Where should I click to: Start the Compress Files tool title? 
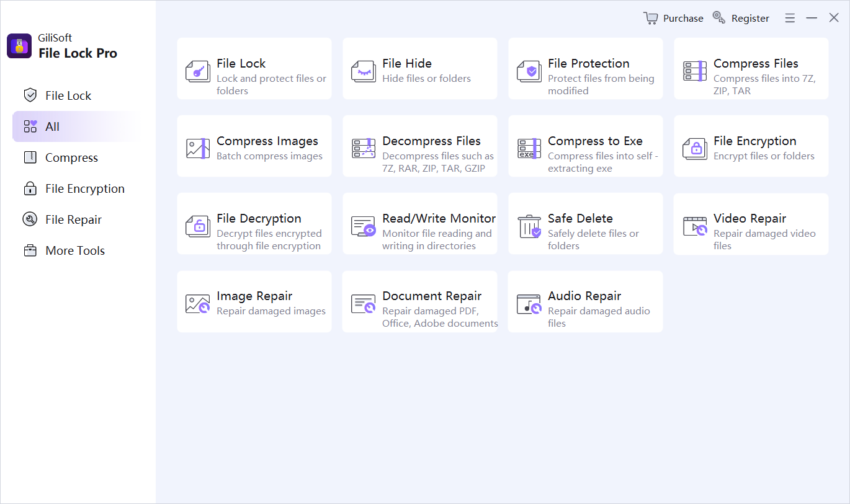(x=756, y=63)
